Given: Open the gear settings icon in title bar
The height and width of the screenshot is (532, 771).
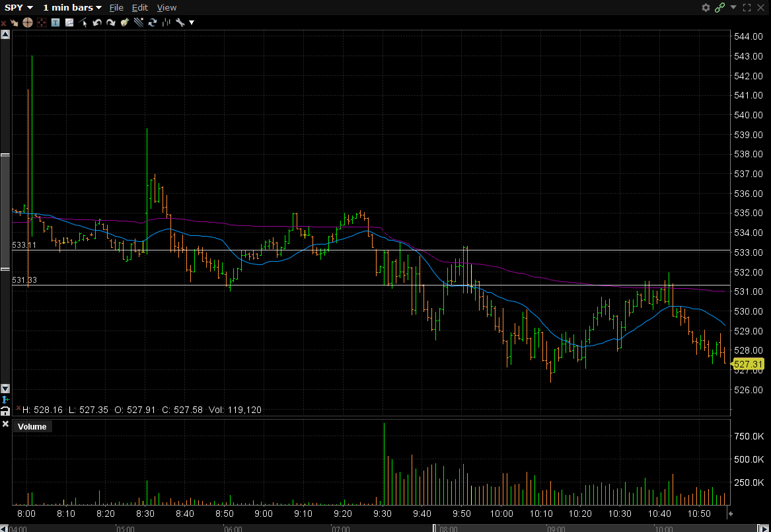Looking at the screenshot, I should point(706,7).
